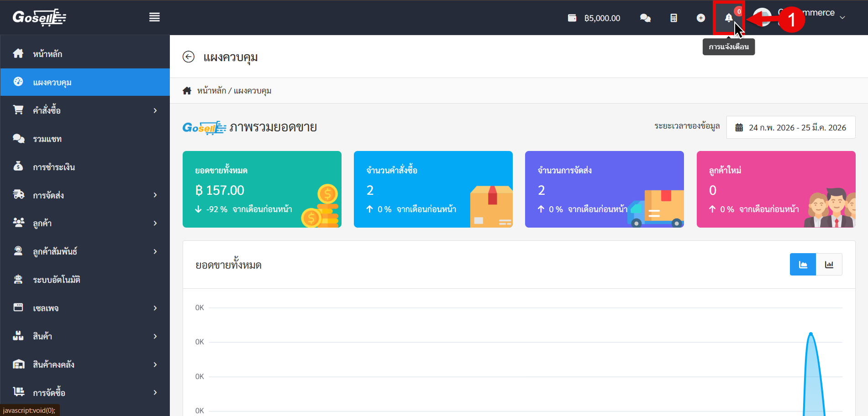Click the home icon in breadcrumb
The image size is (868, 416).
(187, 91)
